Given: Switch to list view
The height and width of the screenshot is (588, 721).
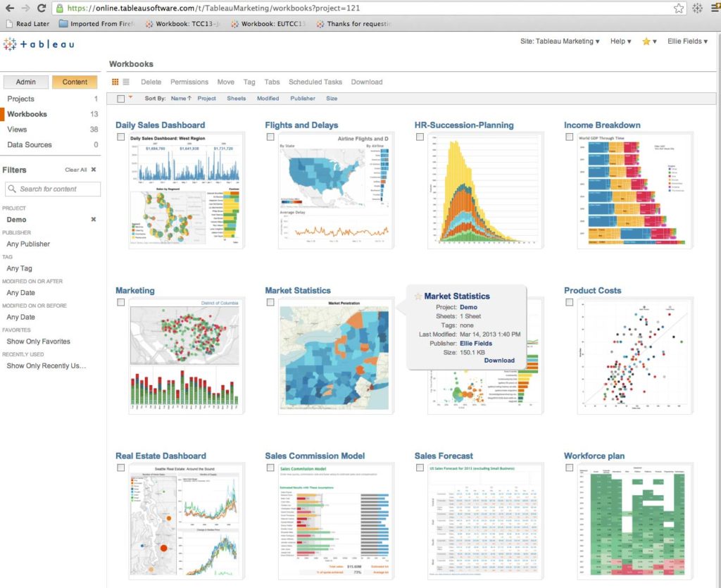Looking at the screenshot, I should click(x=126, y=82).
